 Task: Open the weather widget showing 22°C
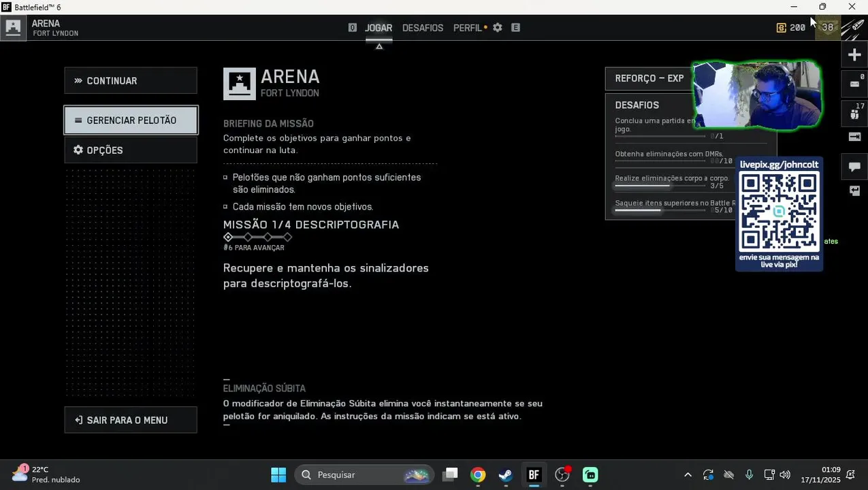coord(46,474)
